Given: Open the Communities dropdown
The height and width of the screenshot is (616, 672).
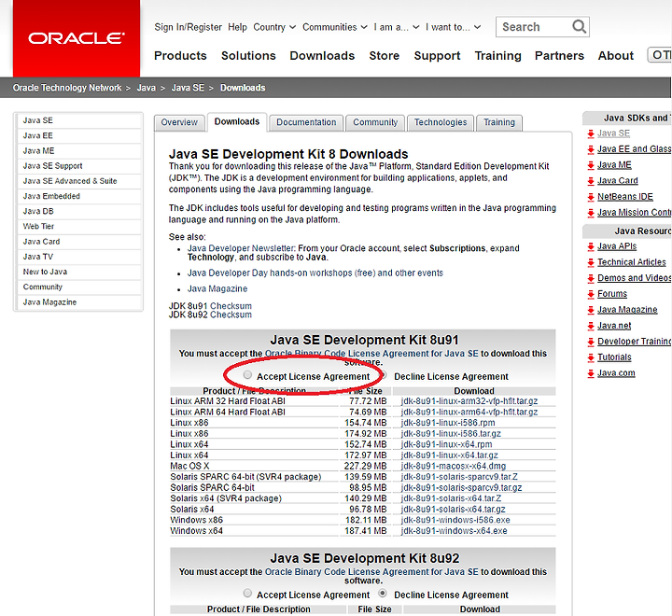Looking at the screenshot, I should point(335,27).
